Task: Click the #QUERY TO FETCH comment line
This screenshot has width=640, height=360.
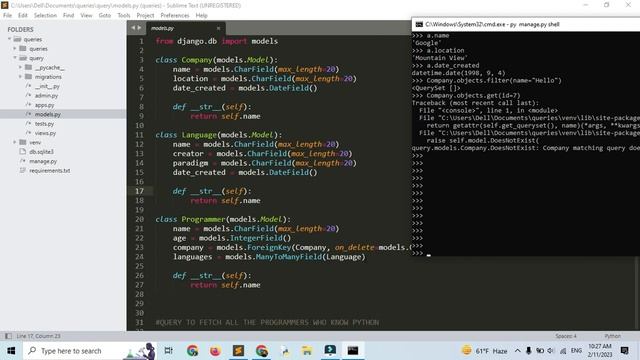Action: click(x=267, y=322)
